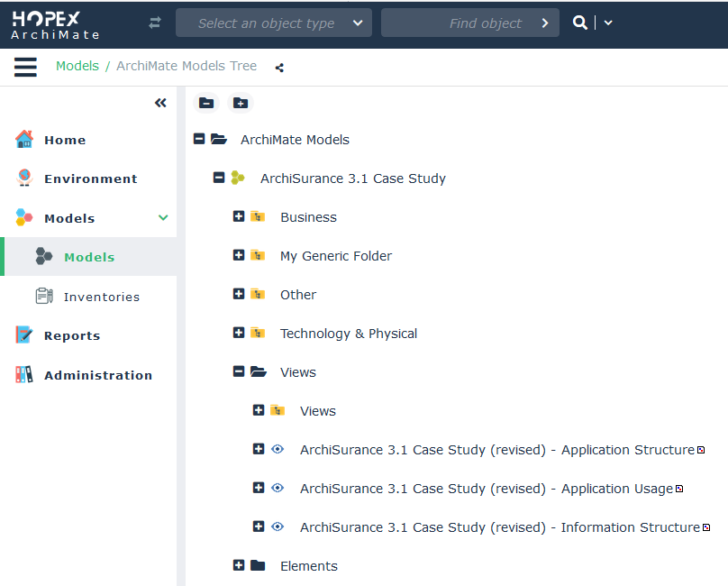Open Reports in the sidebar
This screenshot has height=586, width=728.
72,335
